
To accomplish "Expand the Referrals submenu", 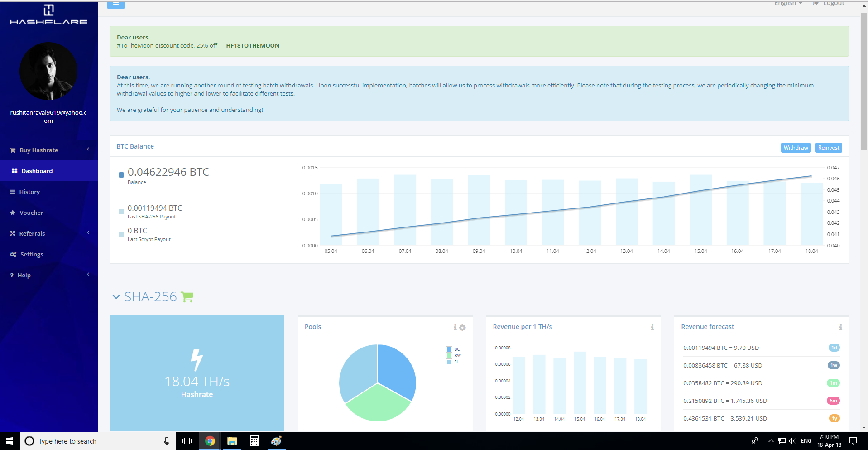I will point(88,232).
